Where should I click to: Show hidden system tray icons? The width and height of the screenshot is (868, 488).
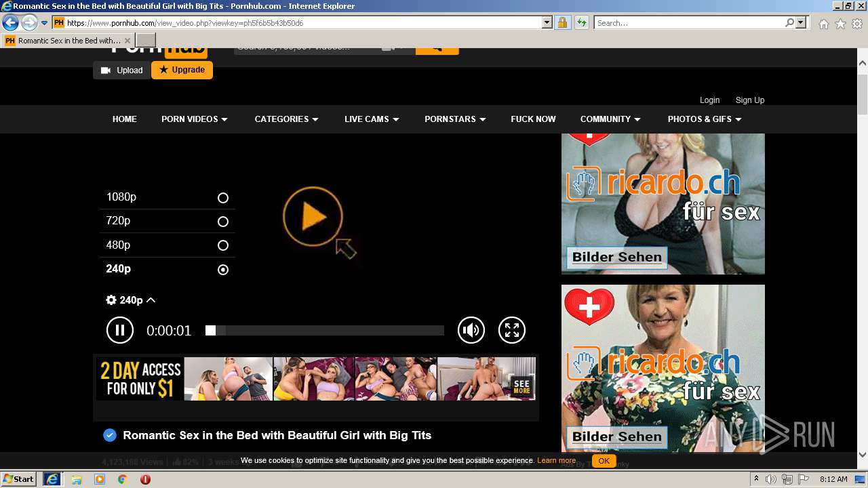[757, 479]
